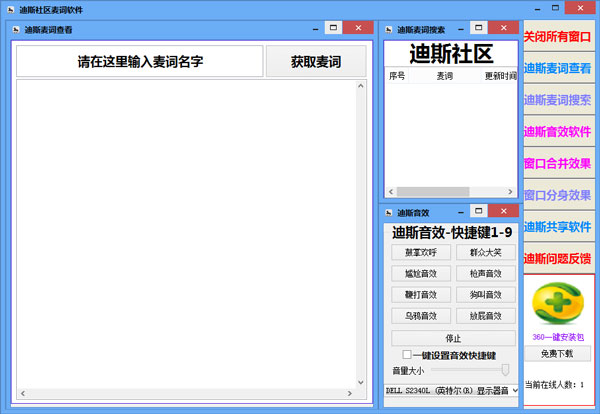Click the 迪斯麦词查看 window title icon
Viewport: 600px width, 414px height.
tap(16, 30)
